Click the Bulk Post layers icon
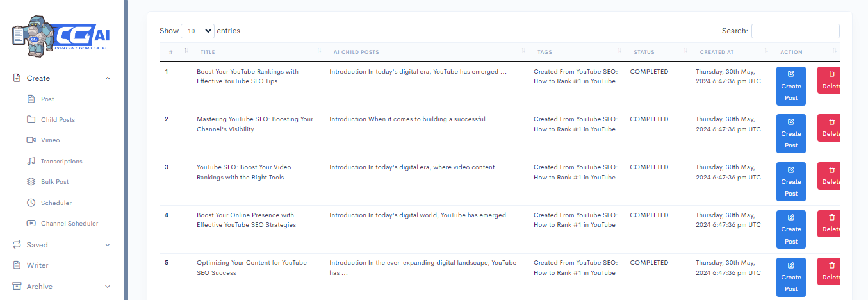The width and height of the screenshot is (868, 300). click(31, 182)
